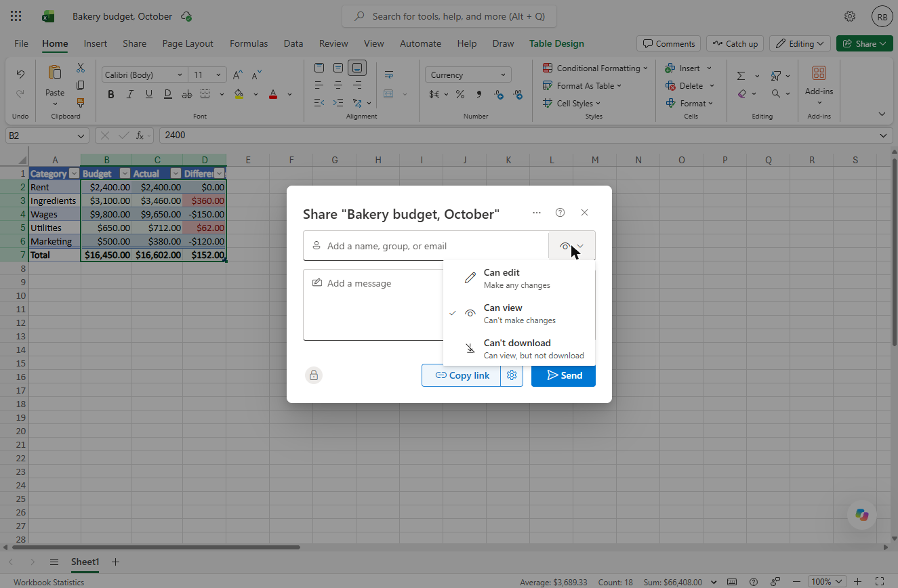Click the Add a name, group, or email field
The width and height of the screenshot is (898, 588).
[x=426, y=246]
